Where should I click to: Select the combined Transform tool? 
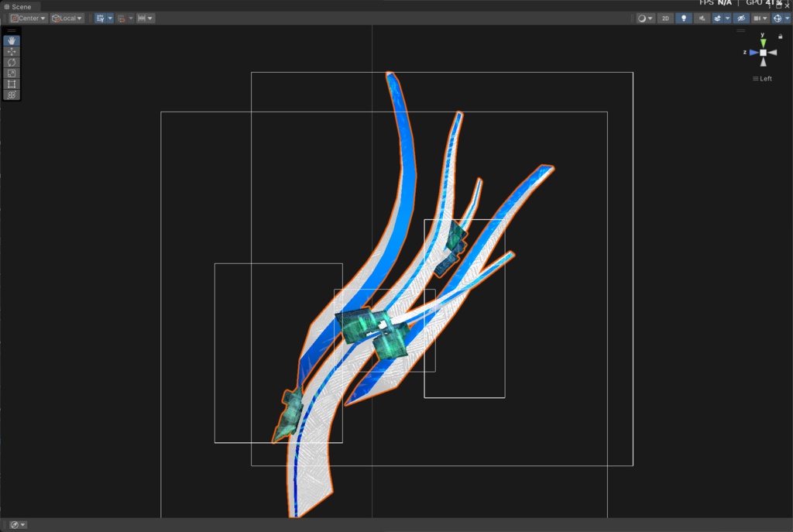tap(12, 94)
